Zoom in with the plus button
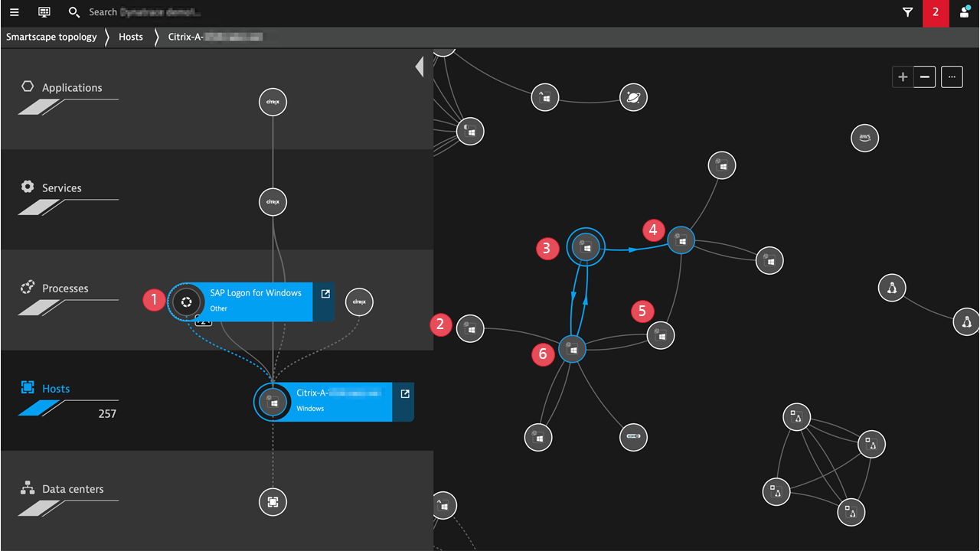Screen dimensions: 980x551 pos(903,77)
